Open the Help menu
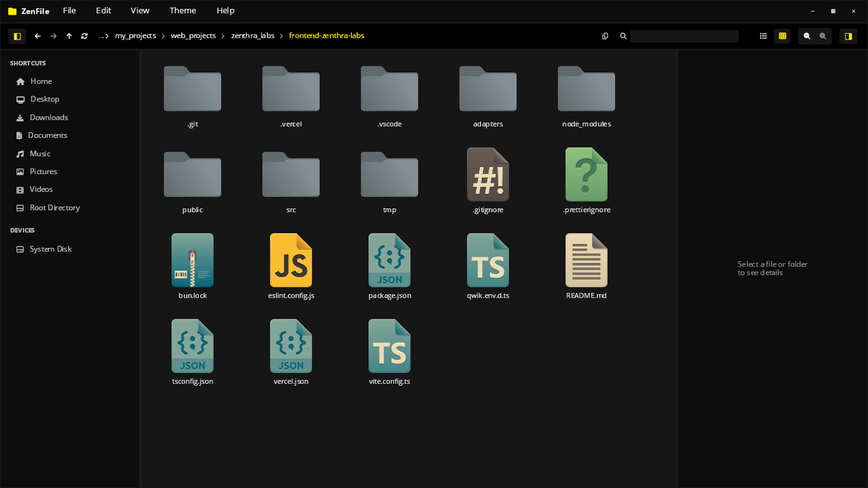 click(x=226, y=11)
